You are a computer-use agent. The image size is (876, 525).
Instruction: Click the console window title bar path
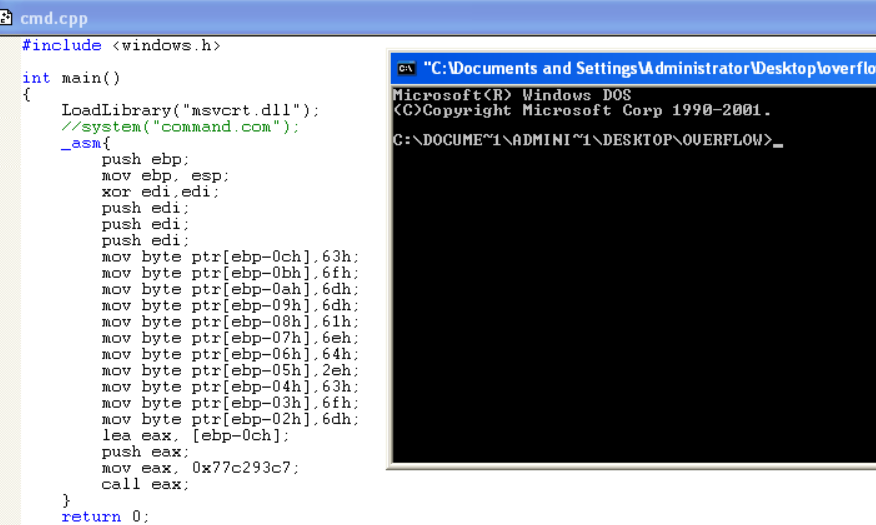649,68
